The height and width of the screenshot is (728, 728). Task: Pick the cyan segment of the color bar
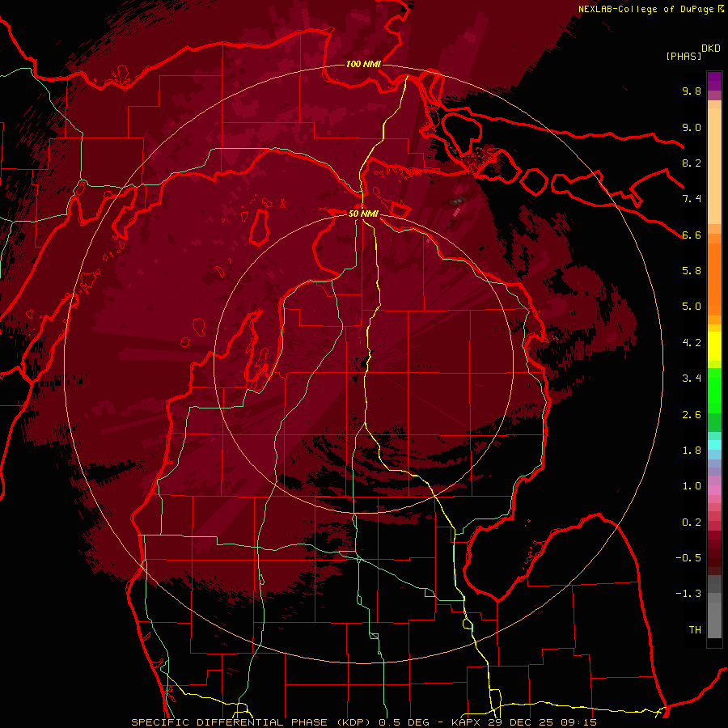coord(714,445)
